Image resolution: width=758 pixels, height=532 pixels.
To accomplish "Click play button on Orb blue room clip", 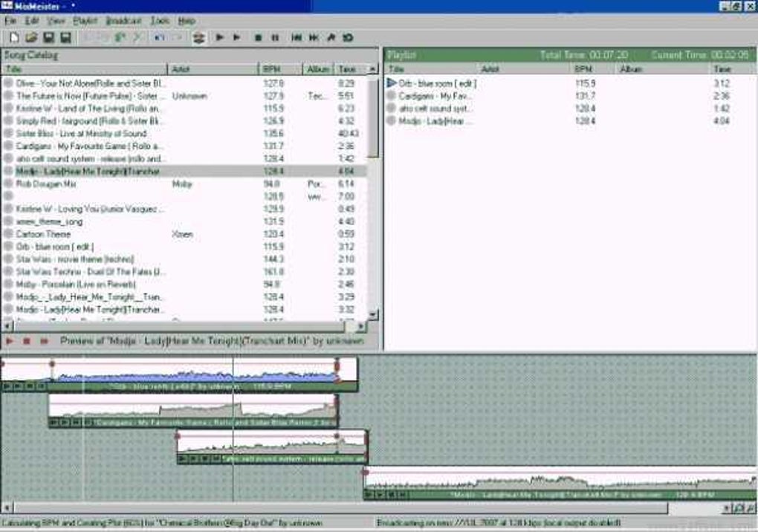I will click(6, 386).
